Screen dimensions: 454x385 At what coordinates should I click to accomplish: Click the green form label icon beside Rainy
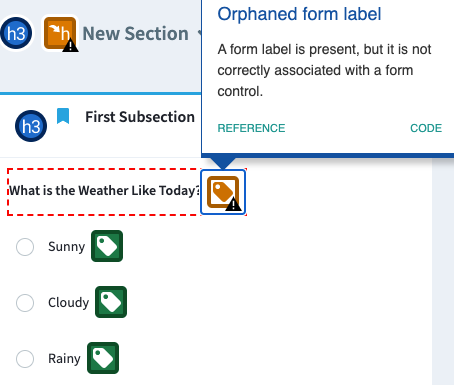103,358
